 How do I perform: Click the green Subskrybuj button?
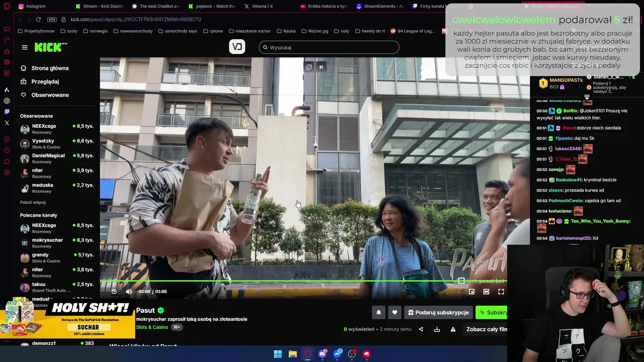(x=492, y=312)
